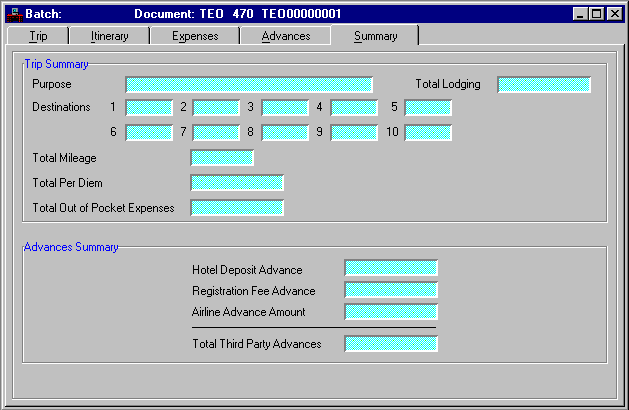Switch to the Trip tab
The height and width of the screenshot is (410, 629).
pyautogui.click(x=38, y=36)
